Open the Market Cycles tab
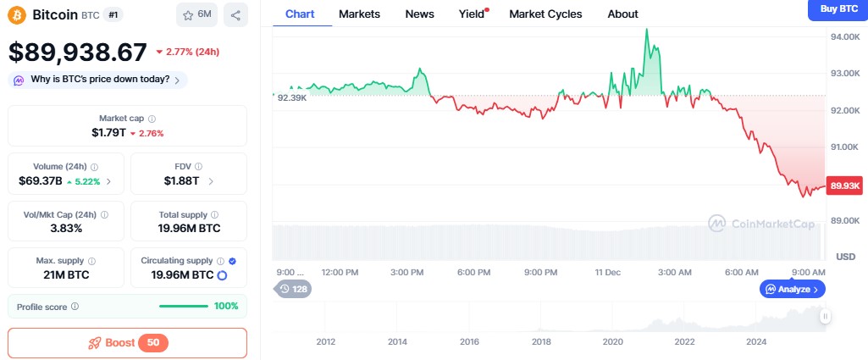This screenshot has width=868, height=360. (x=545, y=14)
